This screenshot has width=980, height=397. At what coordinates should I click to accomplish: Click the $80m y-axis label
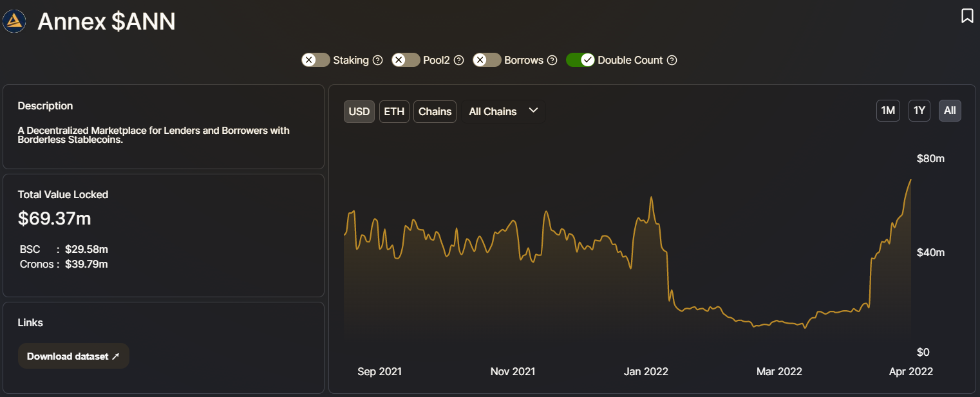tap(930, 158)
